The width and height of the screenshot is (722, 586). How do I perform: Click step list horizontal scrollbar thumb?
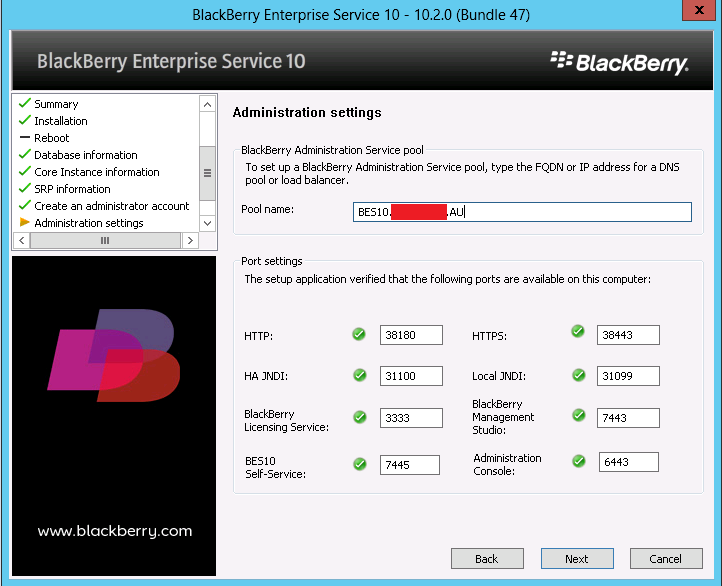tap(105, 240)
